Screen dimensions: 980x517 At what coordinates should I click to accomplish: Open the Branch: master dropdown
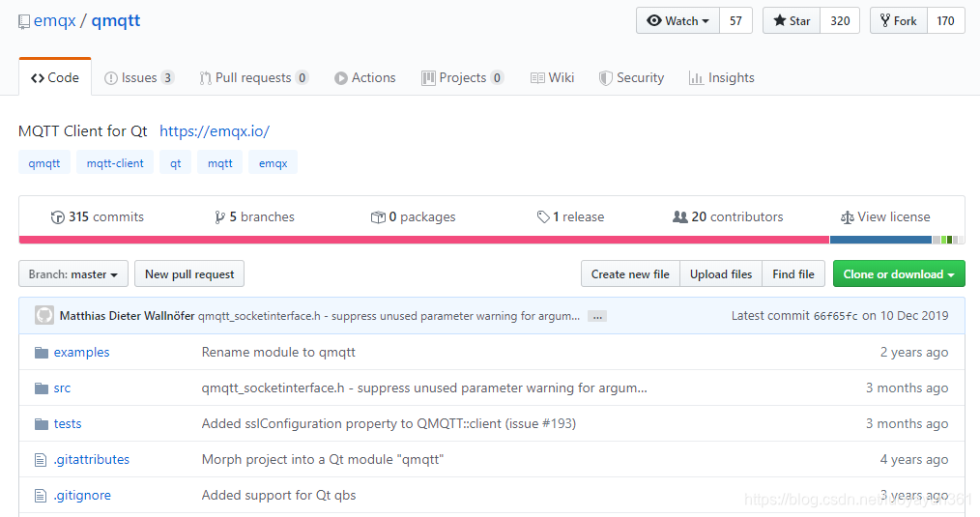tap(73, 273)
